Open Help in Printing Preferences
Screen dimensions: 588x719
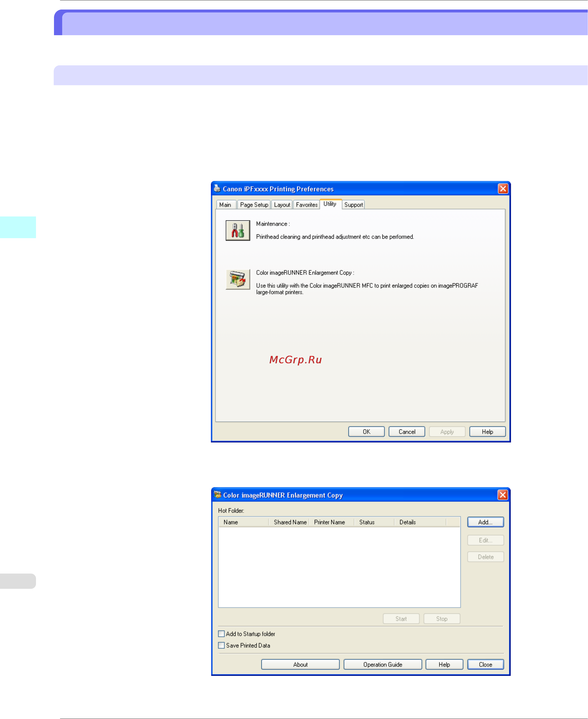point(487,431)
